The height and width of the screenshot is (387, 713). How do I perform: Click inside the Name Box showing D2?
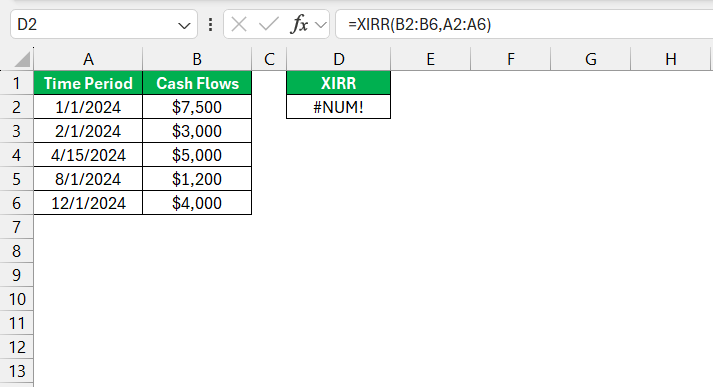coord(104,24)
